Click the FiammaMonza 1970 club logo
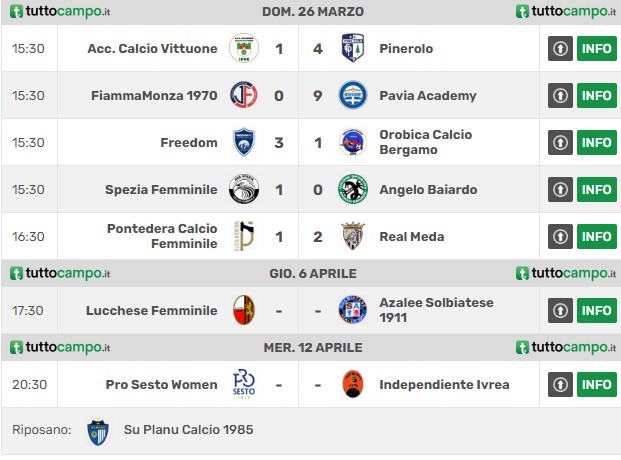621x460 pixels. 244,95
